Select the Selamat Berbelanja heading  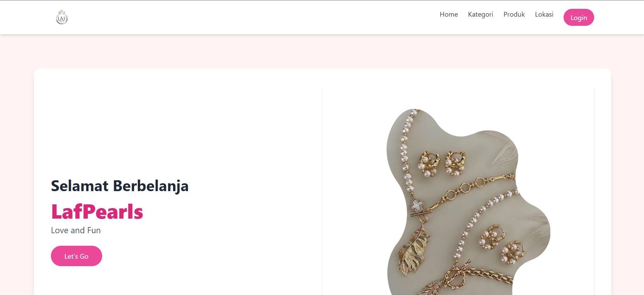click(x=119, y=186)
